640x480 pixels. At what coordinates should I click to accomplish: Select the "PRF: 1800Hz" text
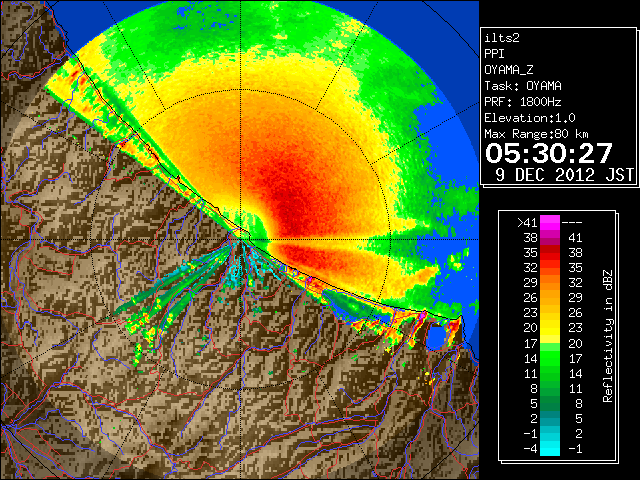pos(523,102)
